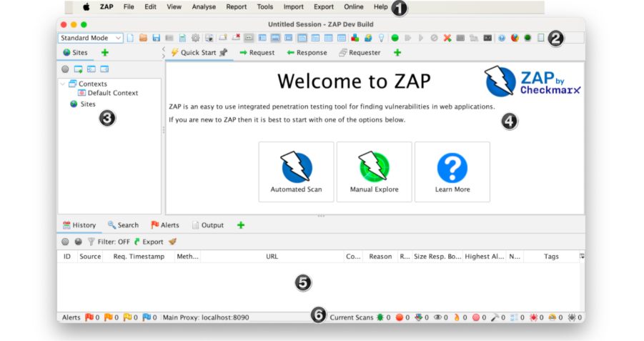Select the Sites node in tree
Screen dimensions: 644x341
[x=82, y=104]
